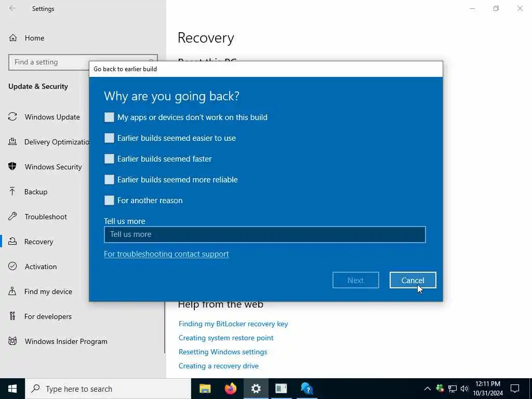Open File Explorer from taskbar

(x=205, y=389)
